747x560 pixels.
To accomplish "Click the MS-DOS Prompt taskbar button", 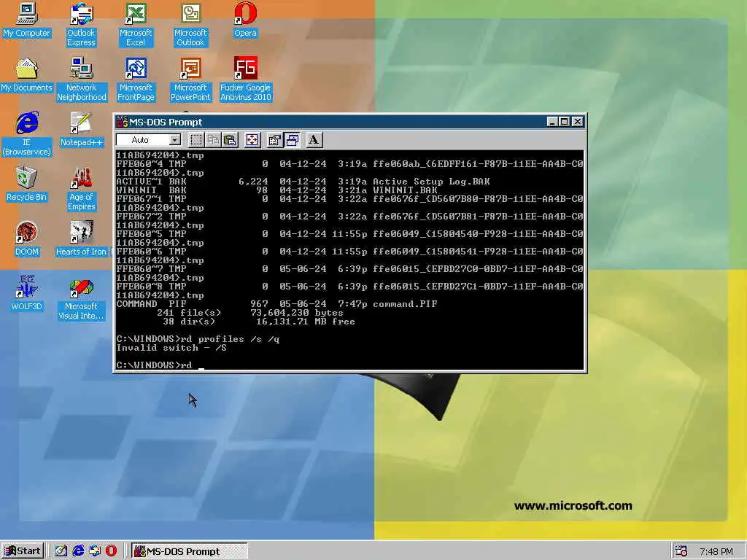I will click(189, 551).
